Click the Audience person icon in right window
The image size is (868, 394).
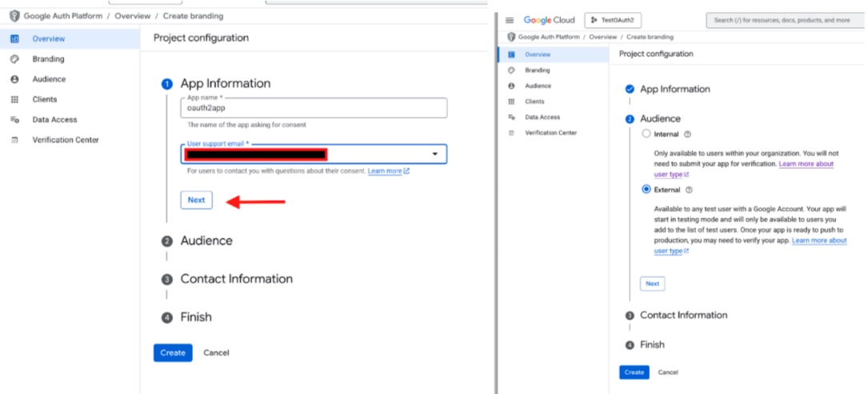click(511, 86)
